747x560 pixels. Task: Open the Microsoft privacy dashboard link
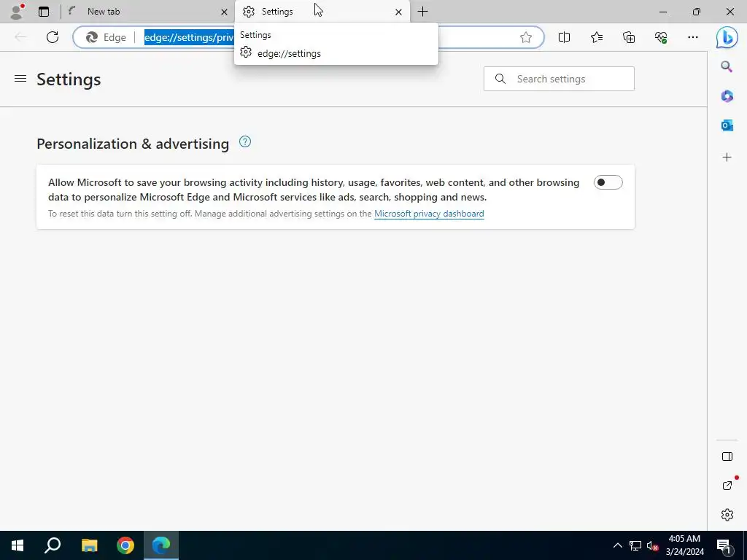(x=429, y=214)
